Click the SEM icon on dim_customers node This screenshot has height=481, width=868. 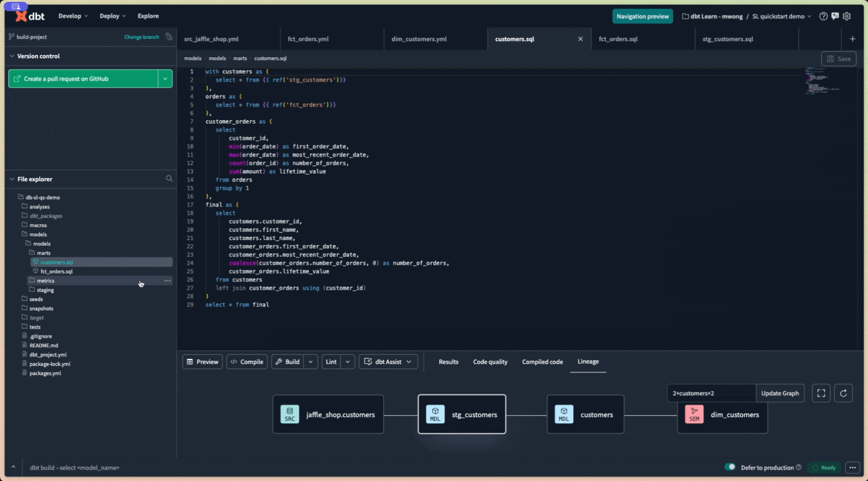(x=694, y=414)
